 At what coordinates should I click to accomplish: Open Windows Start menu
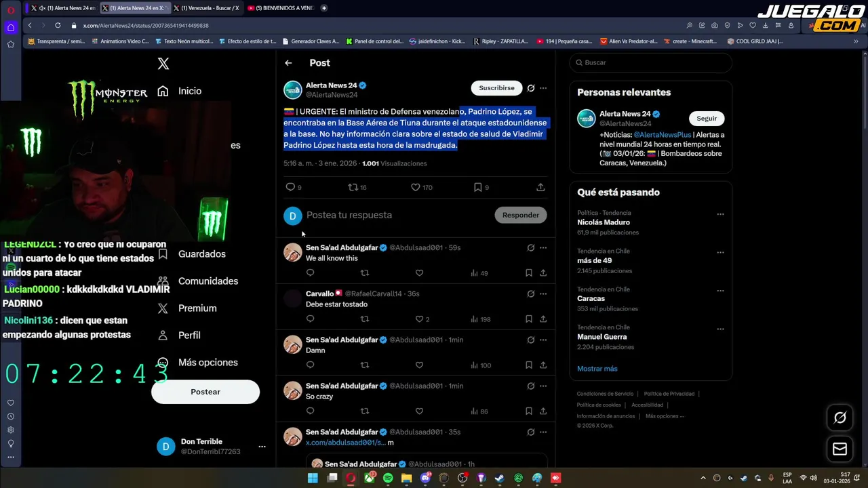313,478
